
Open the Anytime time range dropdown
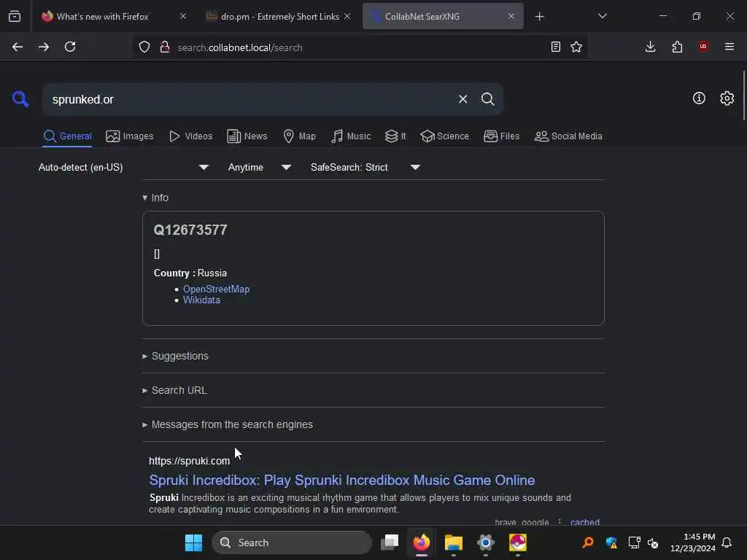(x=259, y=168)
